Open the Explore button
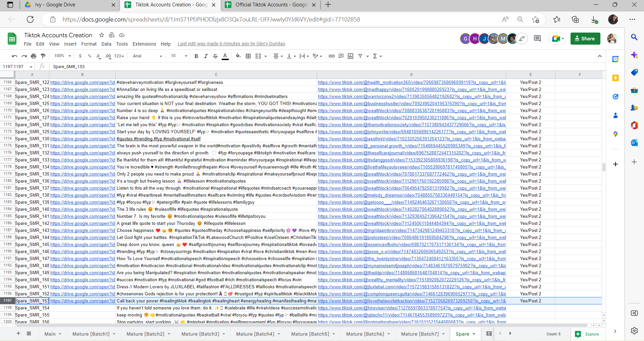The image size is (644, 341). [587, 334]
